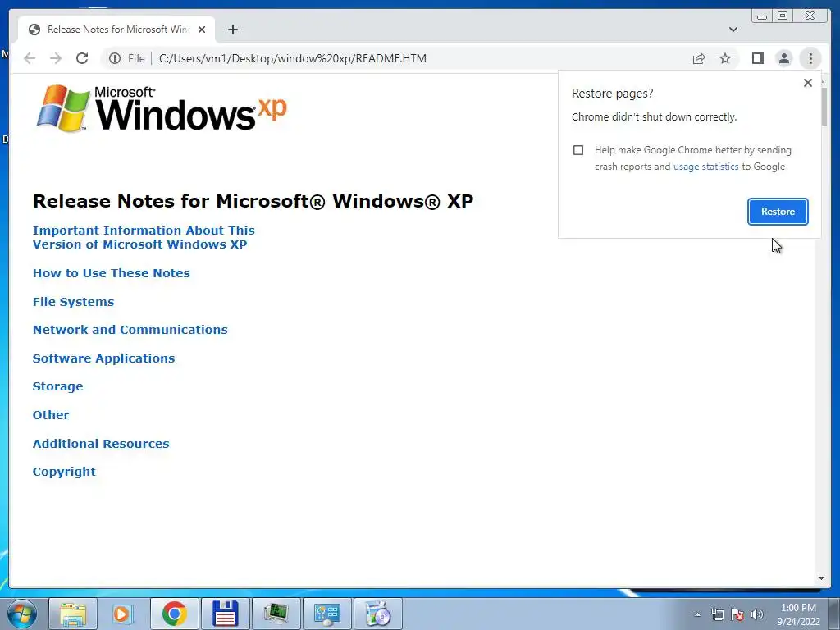The image size is (840, 630).
Task: Open Chrome three-dot menu
Action: [810, 58]
